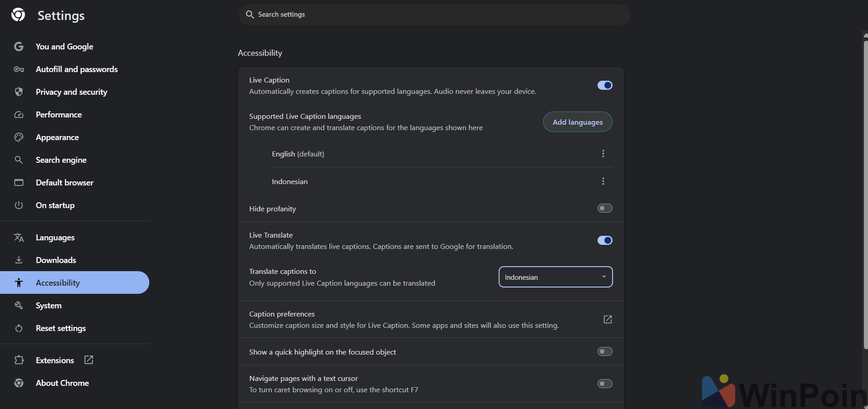Open the external Extensions link icon
The width and height of the screenshot is (868, 409).
tap(89, 360)
